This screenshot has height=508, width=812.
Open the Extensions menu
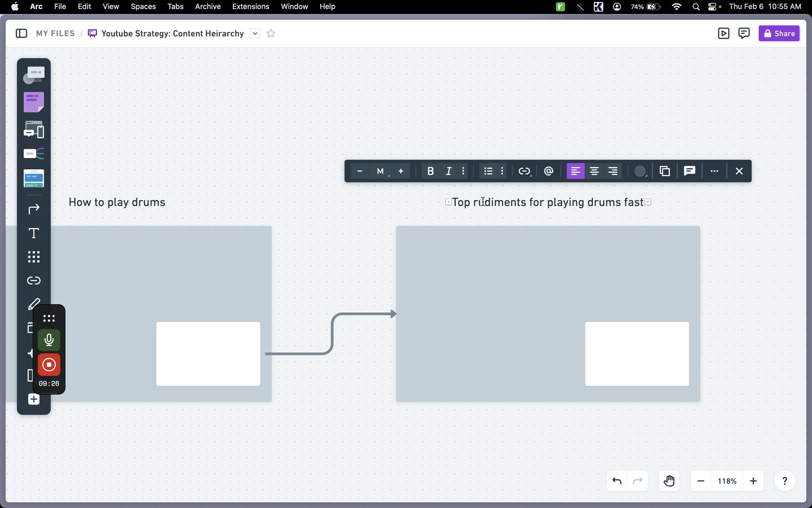[251, 7]
